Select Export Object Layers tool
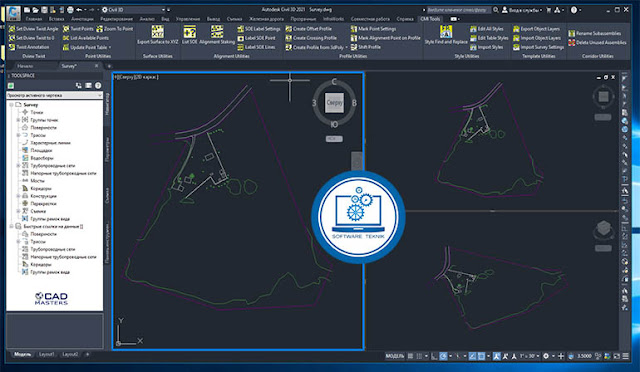Viewport: 640px width, 372px height. coord(537,29)
